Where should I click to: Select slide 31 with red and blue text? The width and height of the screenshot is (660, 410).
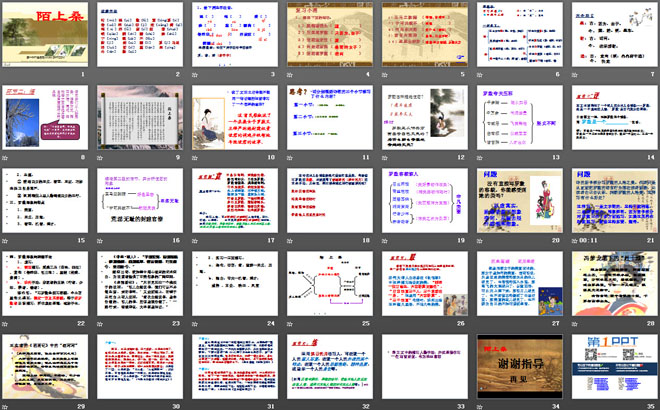coord(236,362)
